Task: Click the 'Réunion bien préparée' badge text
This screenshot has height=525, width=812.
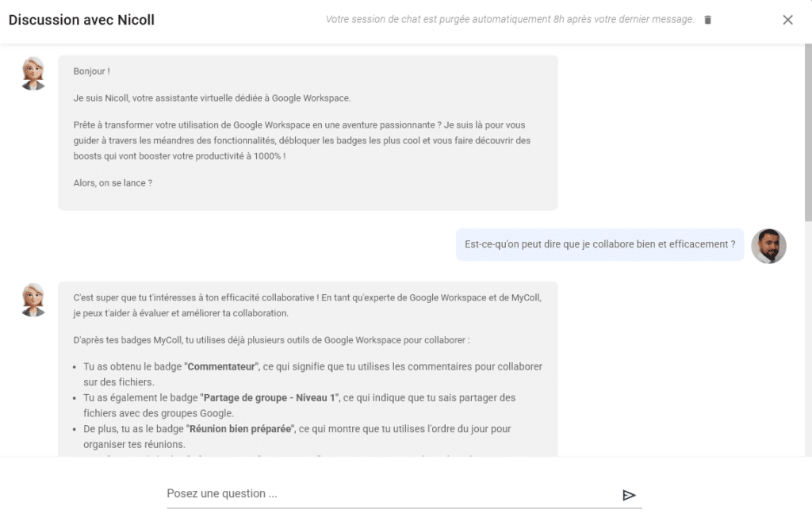Action: coord(240,429)
